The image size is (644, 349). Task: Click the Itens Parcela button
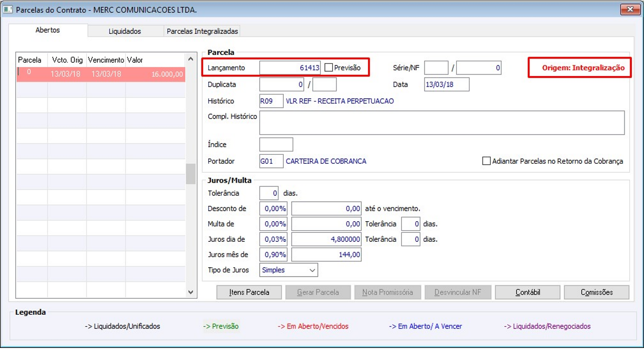(x=249, y=292)
